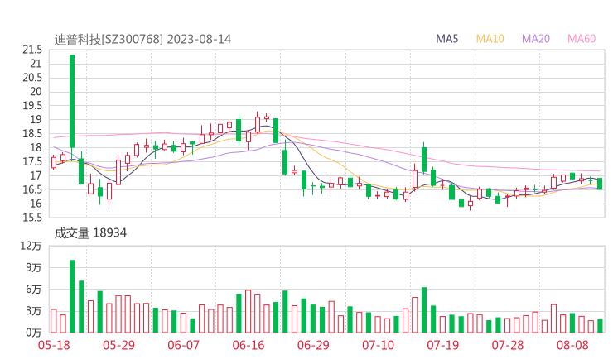Click the MA60 legend label
The image size is (613, 364).
pyautogui.click(x=582, y=39)
